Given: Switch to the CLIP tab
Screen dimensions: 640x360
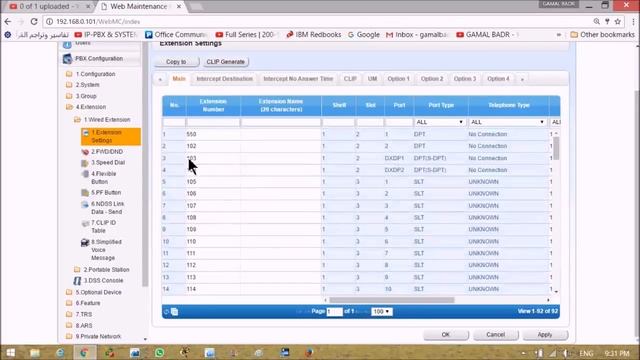Looking at the screenshot, I should pos(350,79).
